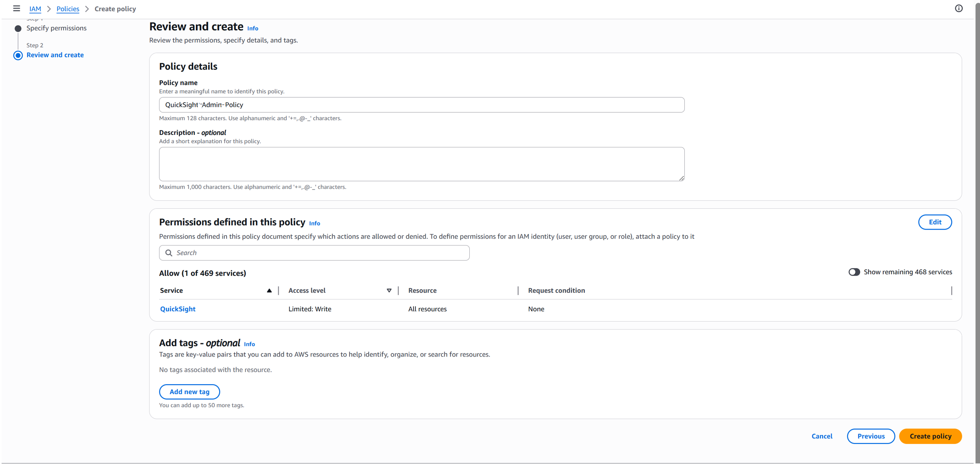Click the Description text area
This screenshot has width=980, height=466.
click(422, 164)
